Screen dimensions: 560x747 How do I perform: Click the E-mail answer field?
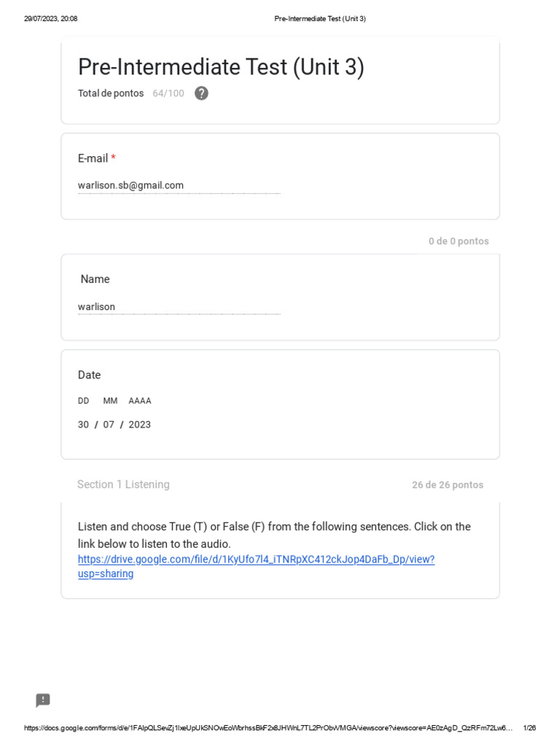[x=179, y=185]
